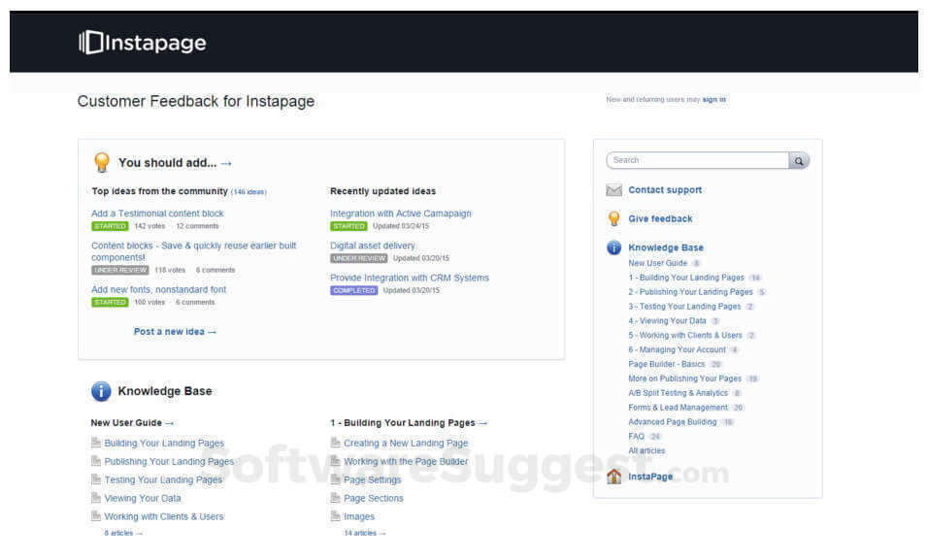Click the document icon beside Building Your Landing Pages
The image size is (928, 560).
tap(96, 442)
